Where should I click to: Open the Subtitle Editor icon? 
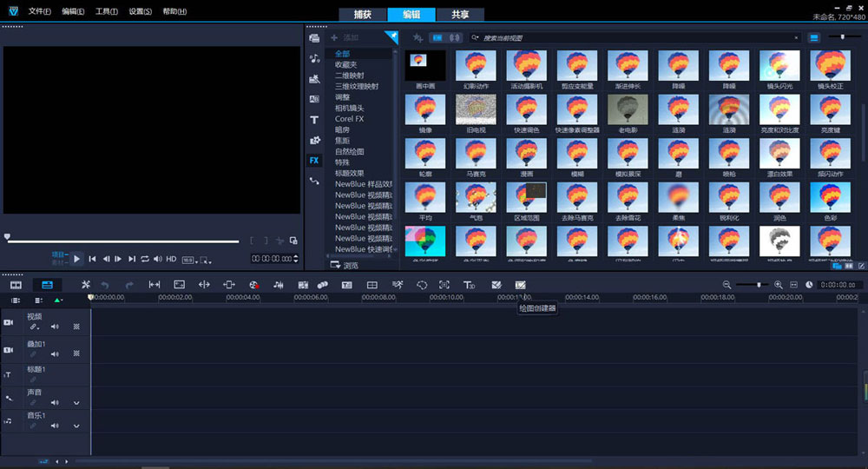tap(347, 285)
